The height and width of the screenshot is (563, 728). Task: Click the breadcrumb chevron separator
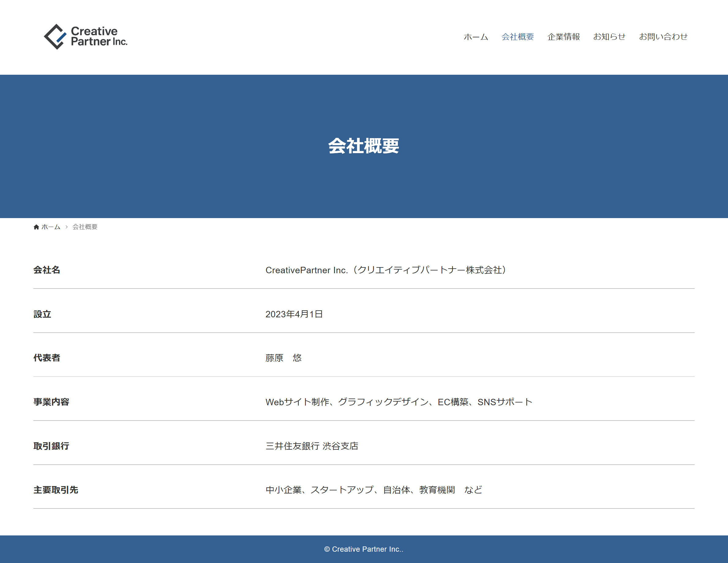tap(66, 227)
